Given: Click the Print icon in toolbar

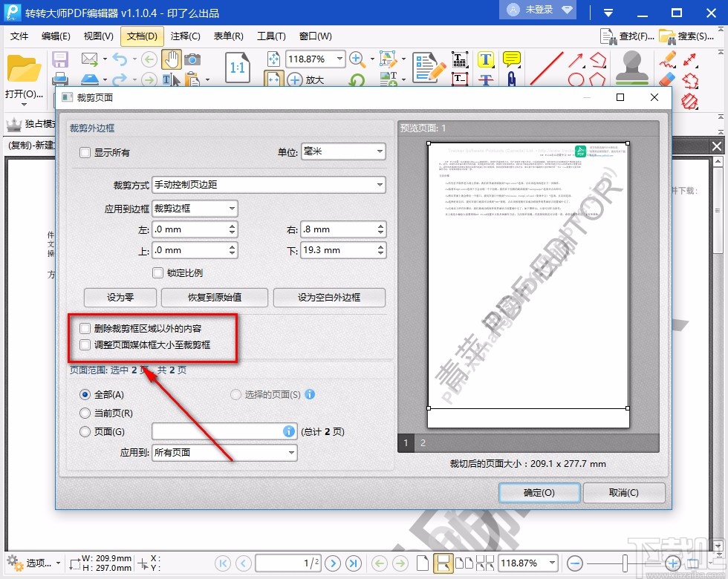Looking at the screenshot, I should [60, 79].
